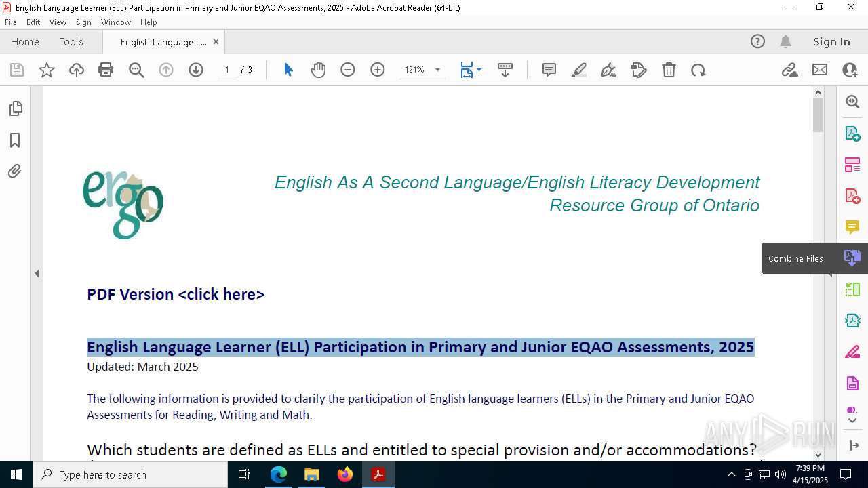Open Export PDF tool in right pane
868x488 pixels.
tap(852, 134)
